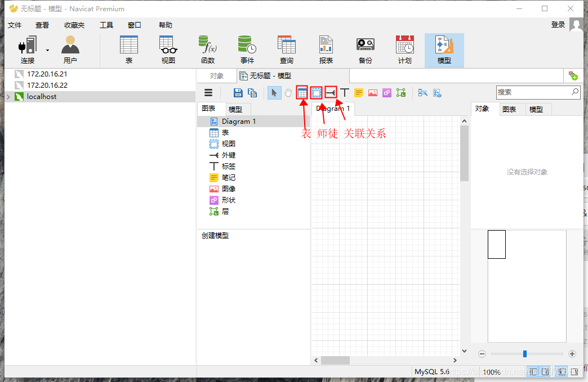The height and width of the screenshot is (382, 588).
Task: Open the 报表 (Report) section
Action: (x=326, y=50)
